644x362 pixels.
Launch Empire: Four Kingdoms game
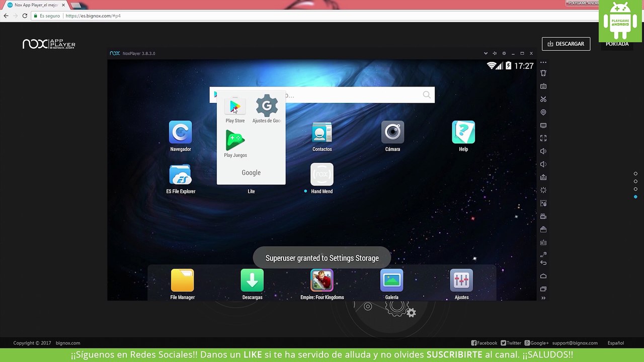click(322, 285)
